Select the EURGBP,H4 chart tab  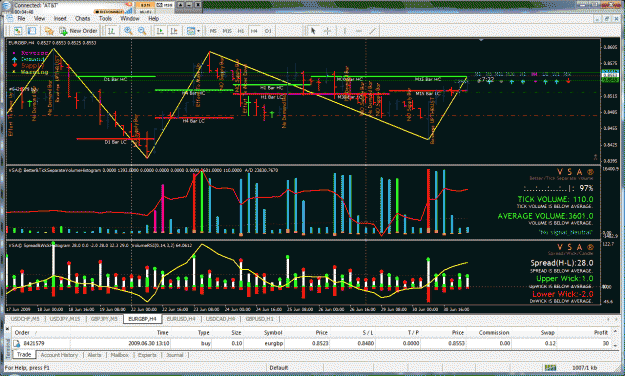142,319
